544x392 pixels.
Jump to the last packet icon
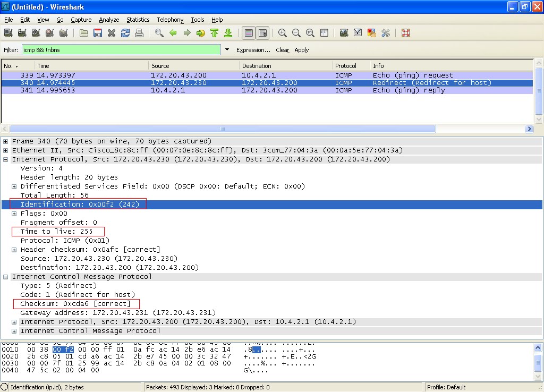click(x=228, y=33)
